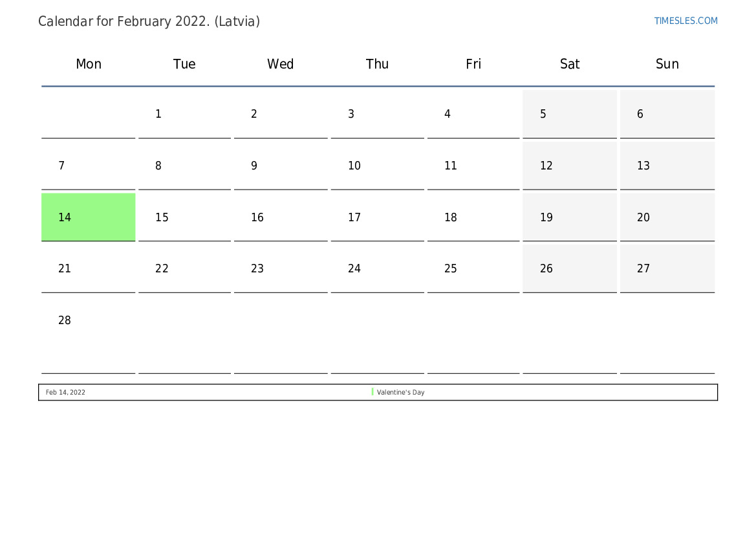This screenshot has width=756, height=535.
Task: Click the highlighted February 14 cell
Action: tap(89, 217)
